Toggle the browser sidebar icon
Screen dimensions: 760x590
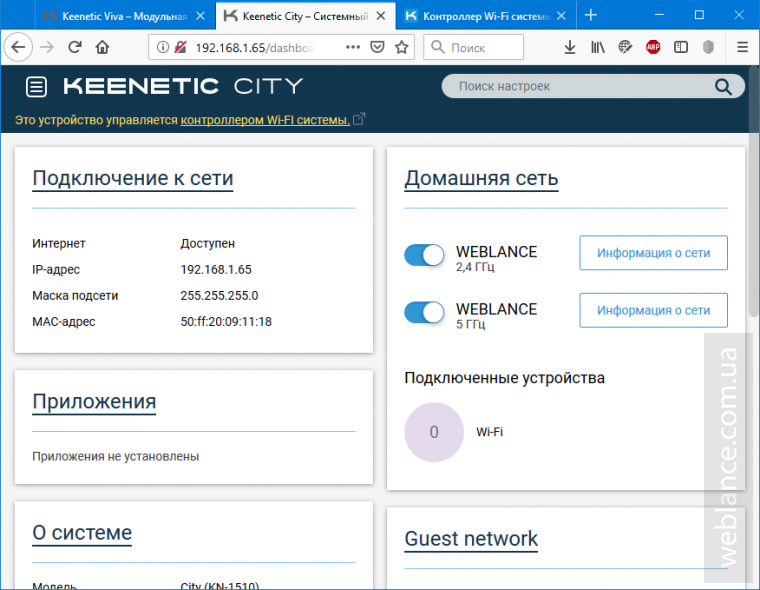click(681, 47)
